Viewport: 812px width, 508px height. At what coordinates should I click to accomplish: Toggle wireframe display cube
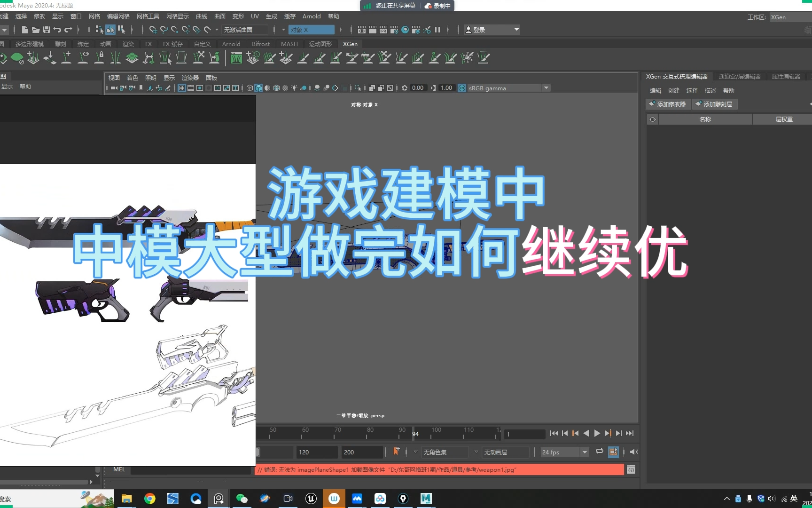250,88
